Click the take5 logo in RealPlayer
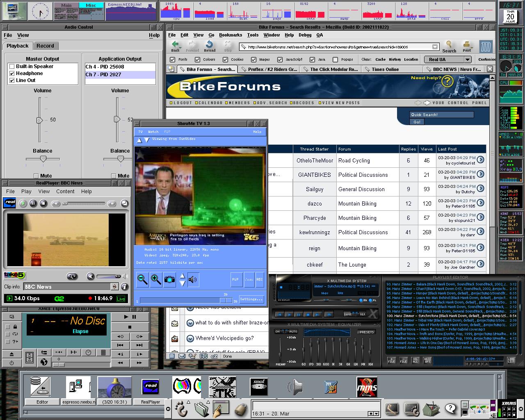 coord(15,276)
